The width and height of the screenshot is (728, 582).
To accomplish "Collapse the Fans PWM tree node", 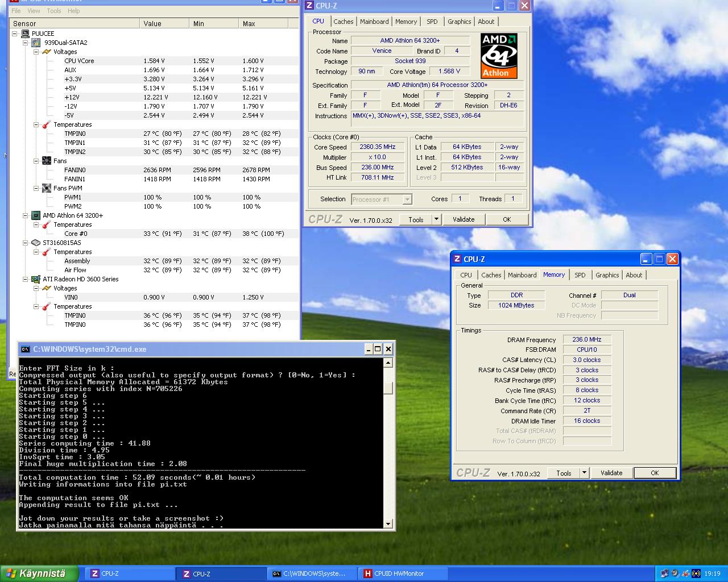I will pyautogui.click(x=36, y=188).
